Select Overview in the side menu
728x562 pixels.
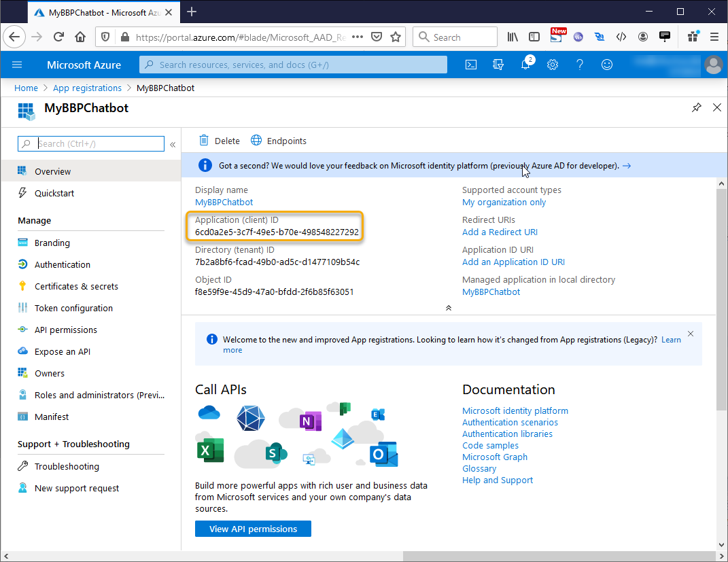click(x=90, y=171)
